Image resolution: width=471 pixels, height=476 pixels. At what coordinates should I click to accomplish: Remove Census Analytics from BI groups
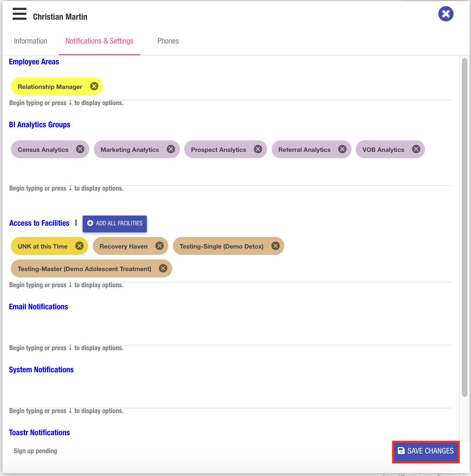tap(80, 149)
